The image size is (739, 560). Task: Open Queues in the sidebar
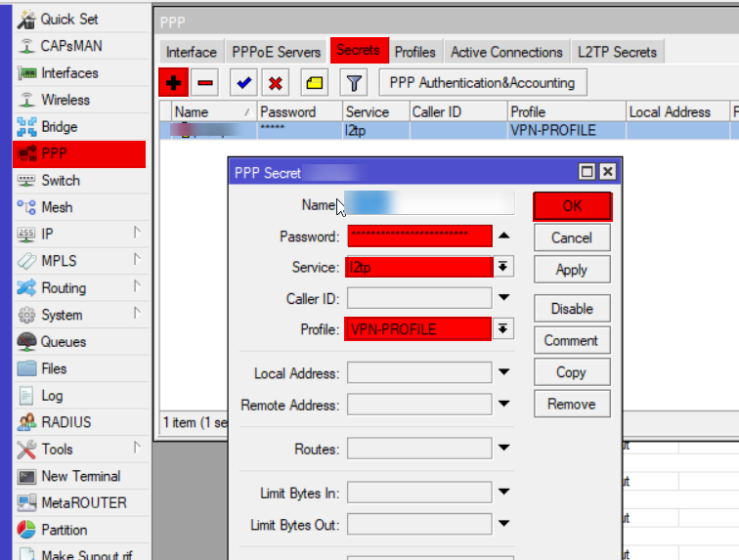(64, 342)
